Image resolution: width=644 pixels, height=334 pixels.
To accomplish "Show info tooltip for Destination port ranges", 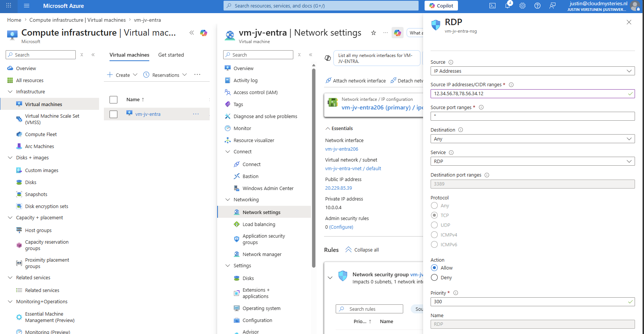I will pos(487,175).
